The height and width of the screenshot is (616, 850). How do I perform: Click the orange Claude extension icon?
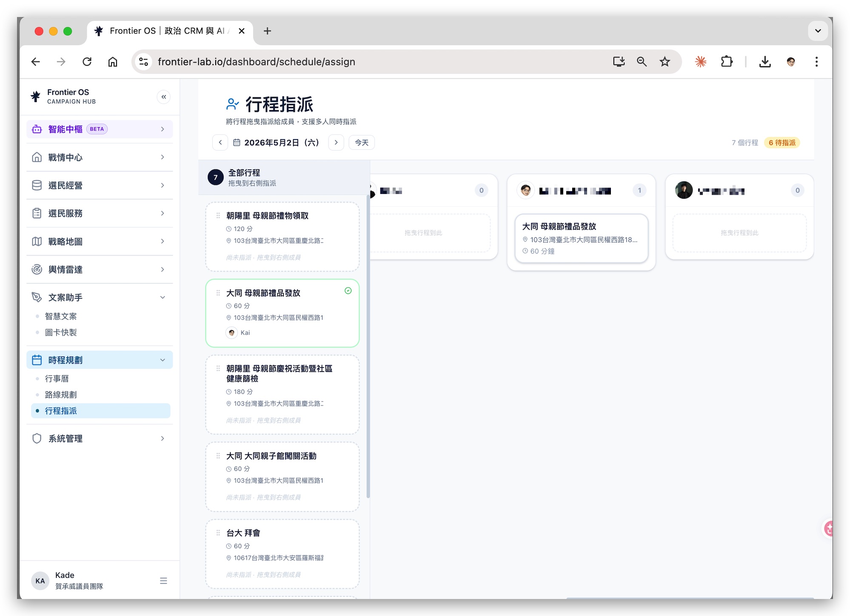click(x=701, y=62)
